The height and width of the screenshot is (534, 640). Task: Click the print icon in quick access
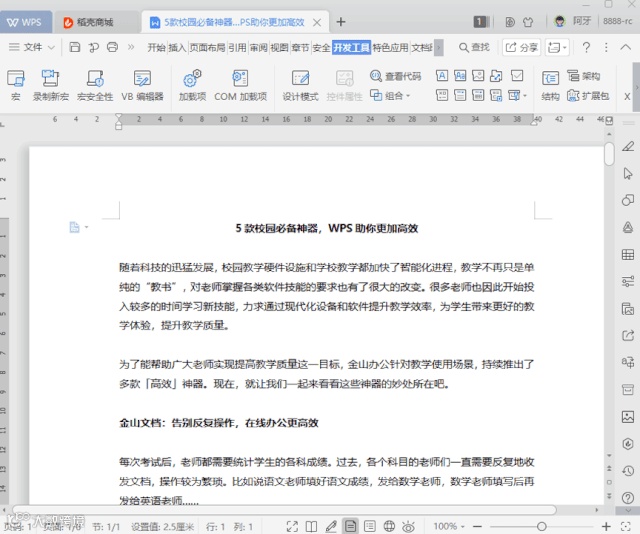click(x=113, y=47)
